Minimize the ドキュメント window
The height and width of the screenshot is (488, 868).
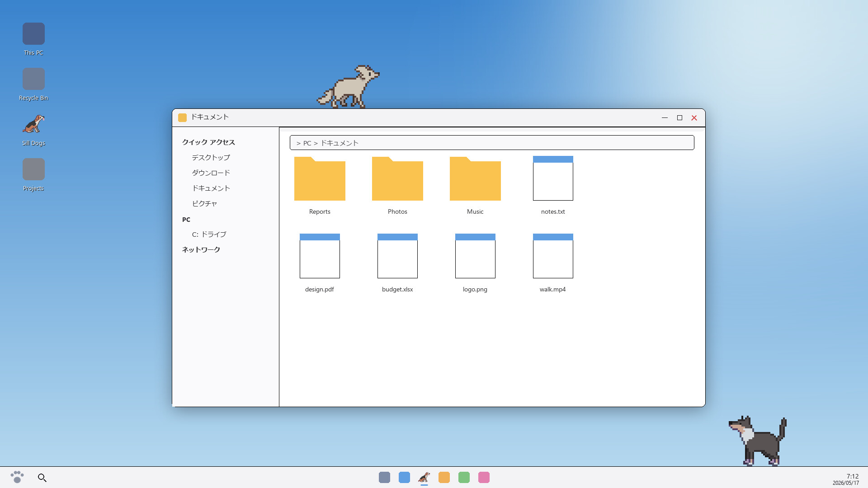pos(665,117)
